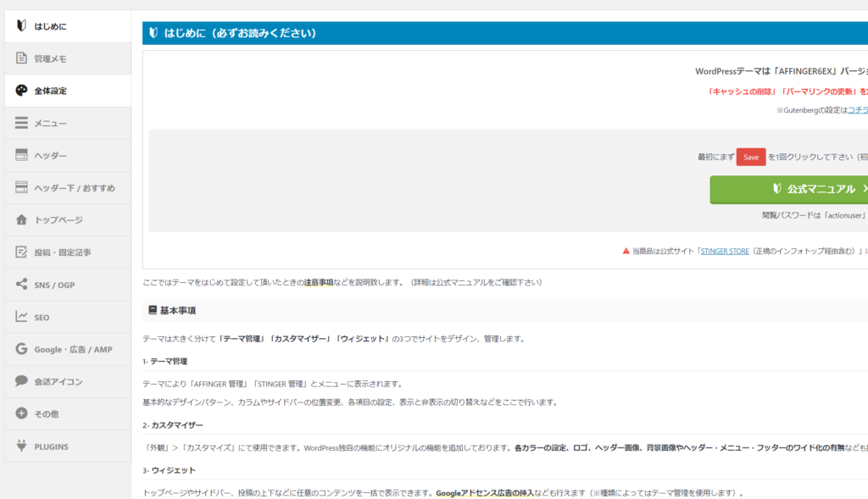Click the edit icon for 投稿・固定記事
The height and width of the screenshot is (499, 868).
(21, 252)
